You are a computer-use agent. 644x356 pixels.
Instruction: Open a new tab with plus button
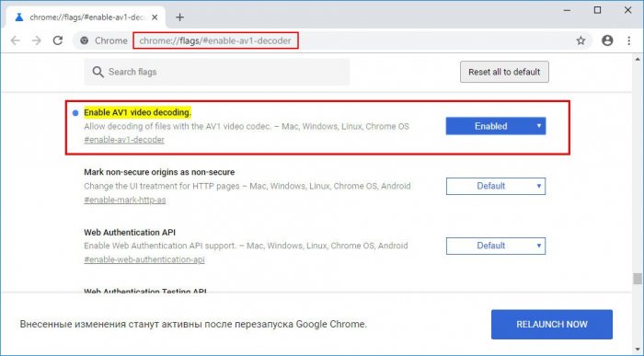pos(179,17)
